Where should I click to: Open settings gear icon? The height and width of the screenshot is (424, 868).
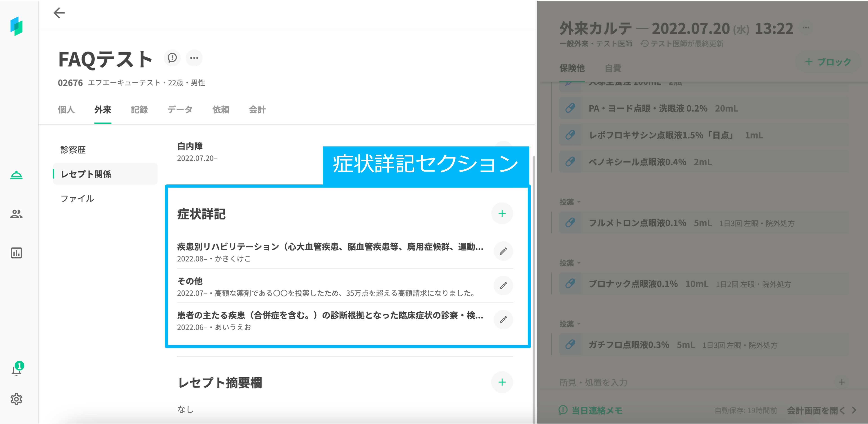16,399
